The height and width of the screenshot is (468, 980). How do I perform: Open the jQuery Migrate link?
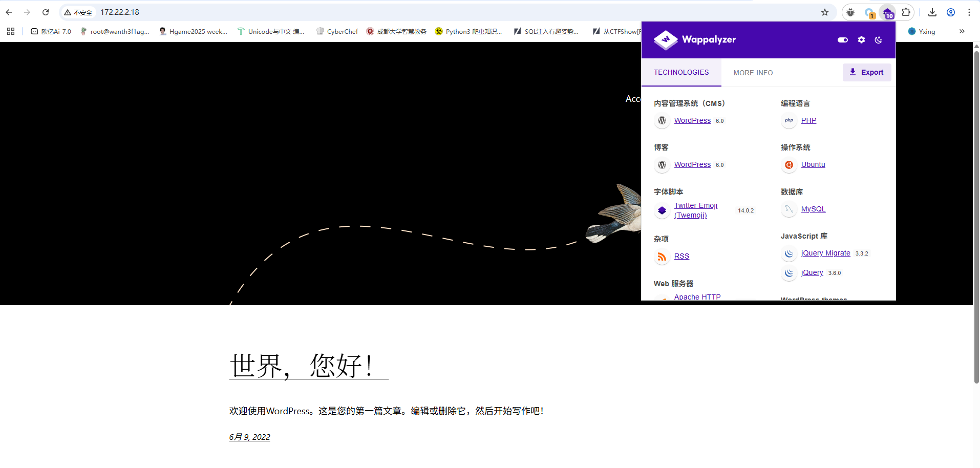(x=825, y=253)
